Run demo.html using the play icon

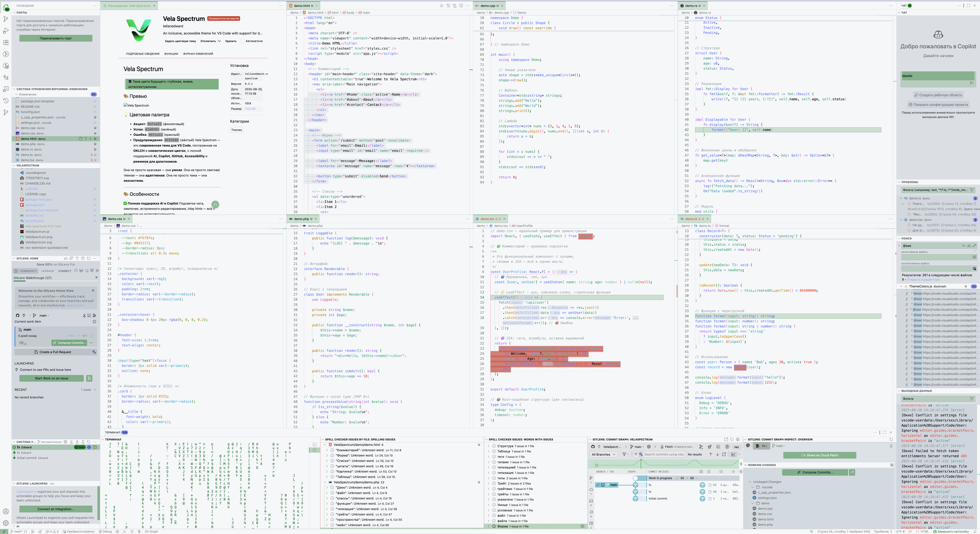click(x=442, y=6)
